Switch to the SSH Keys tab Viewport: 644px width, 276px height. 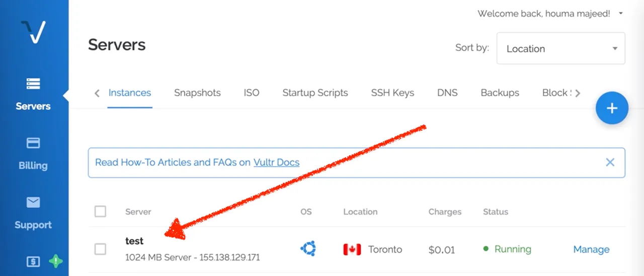click(x=392, y=93)
